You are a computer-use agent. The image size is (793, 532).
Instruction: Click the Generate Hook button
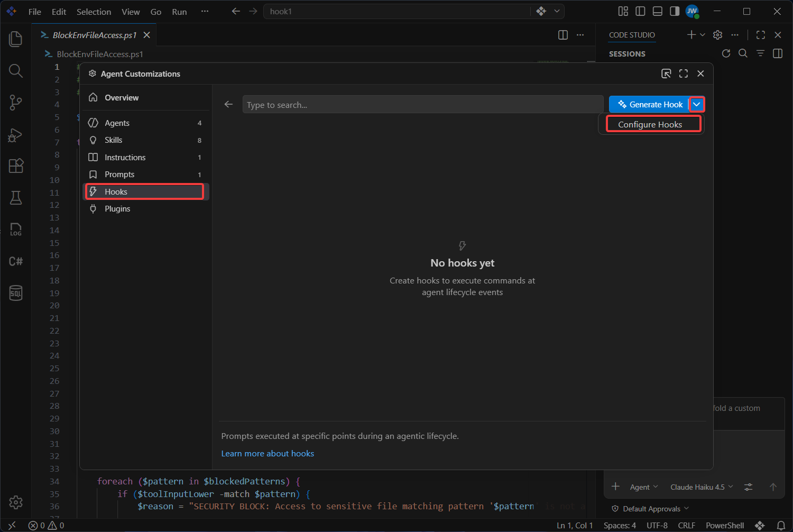(x=649, y=104)
